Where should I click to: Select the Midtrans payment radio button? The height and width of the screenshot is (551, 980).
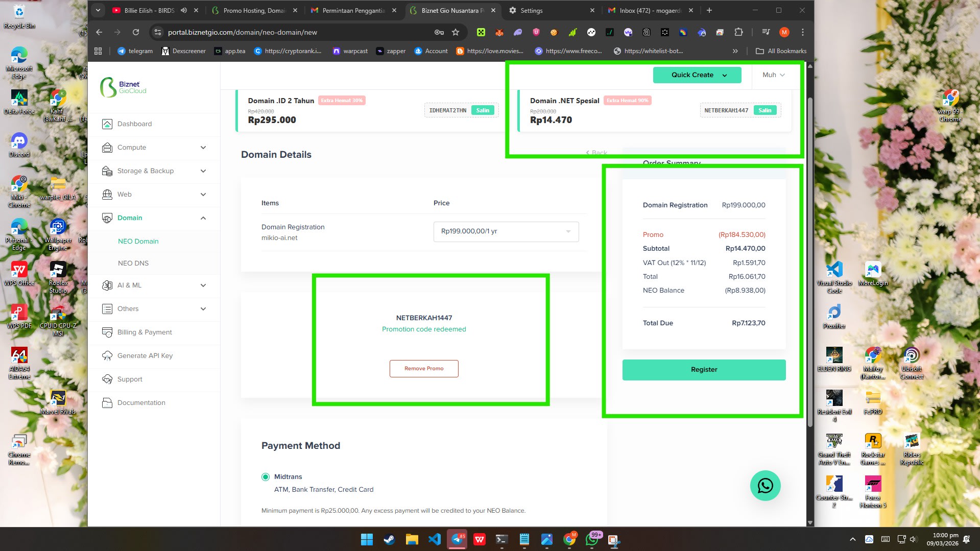click(266, 477)
